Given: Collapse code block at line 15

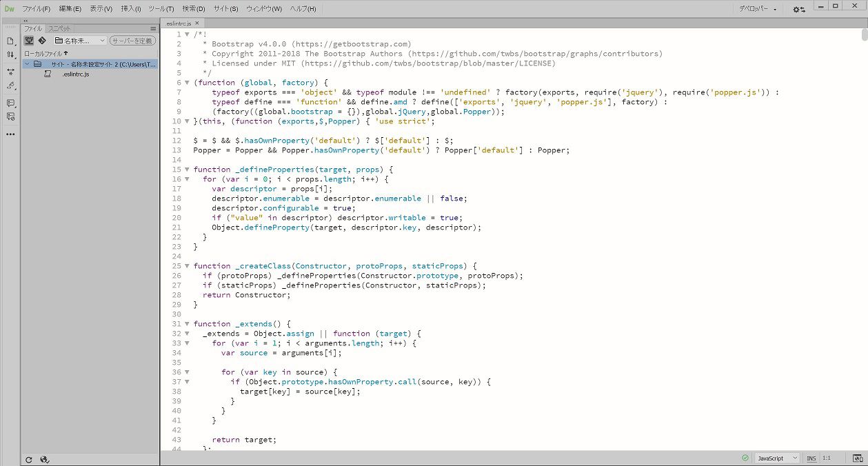Looking at the screenshot, I should click(186, 169).
